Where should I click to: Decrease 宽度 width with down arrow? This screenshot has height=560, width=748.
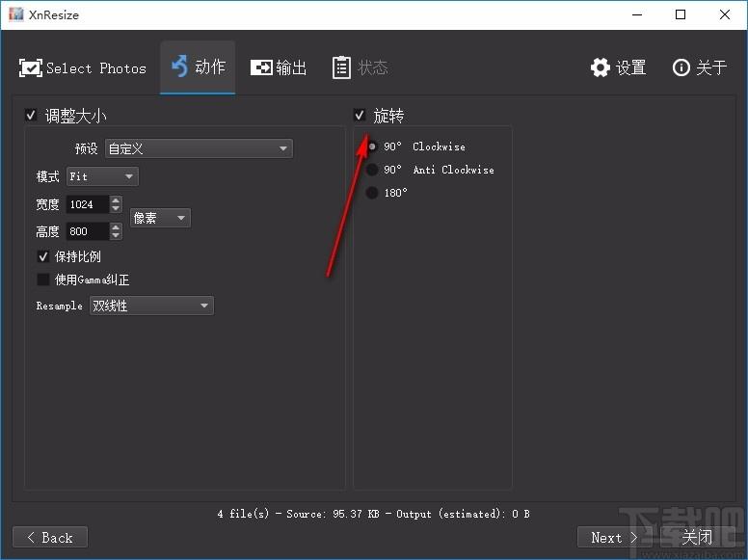[116, 208]
